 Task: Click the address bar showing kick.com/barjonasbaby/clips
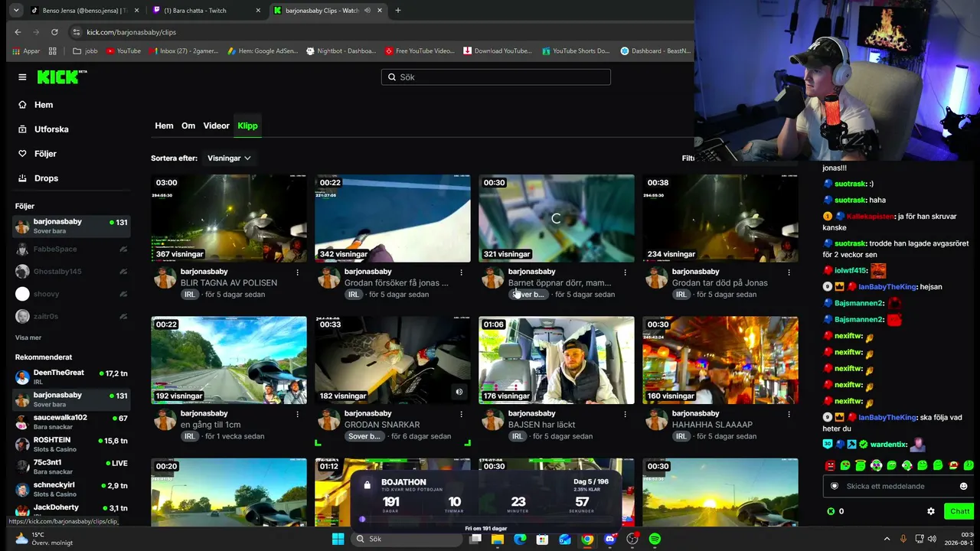coord(131,32)
